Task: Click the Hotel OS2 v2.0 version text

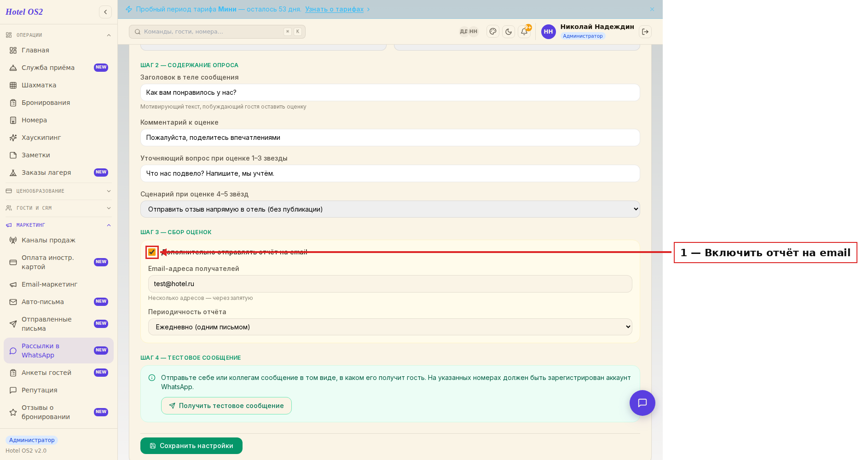Action: tap(26, 451)
